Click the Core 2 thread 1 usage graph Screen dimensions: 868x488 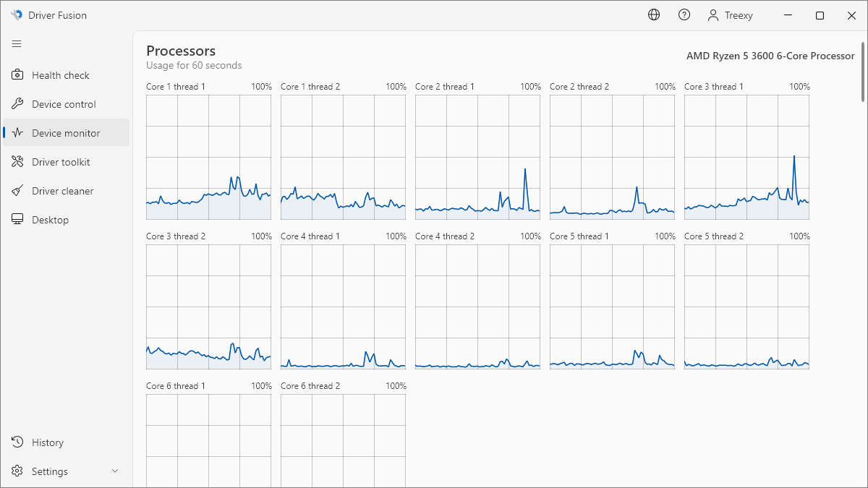[x=477, y=157]
